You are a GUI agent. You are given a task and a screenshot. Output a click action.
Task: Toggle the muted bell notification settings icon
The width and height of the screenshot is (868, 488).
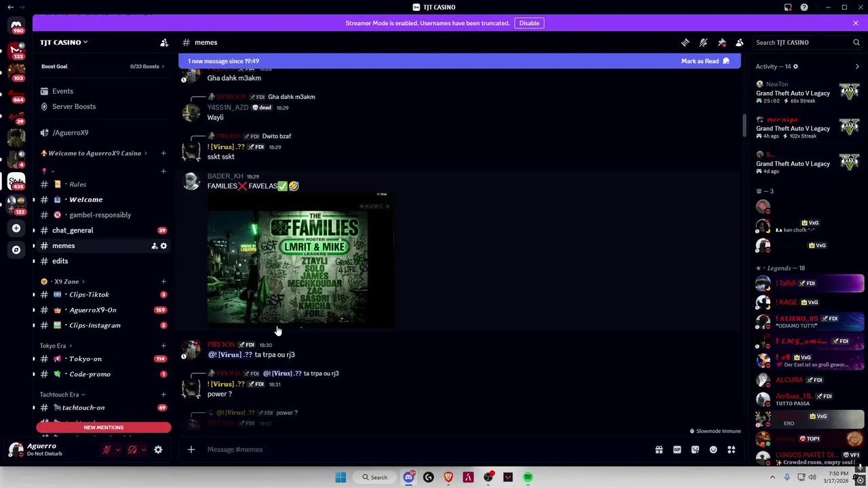(703, 42)
